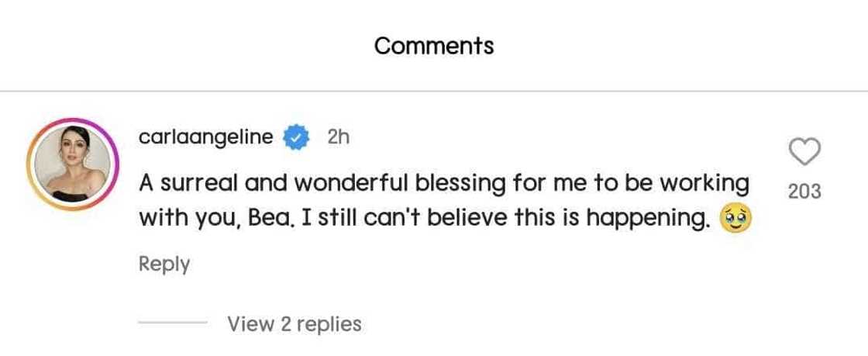View the 203 likes count

pos(804,191)
